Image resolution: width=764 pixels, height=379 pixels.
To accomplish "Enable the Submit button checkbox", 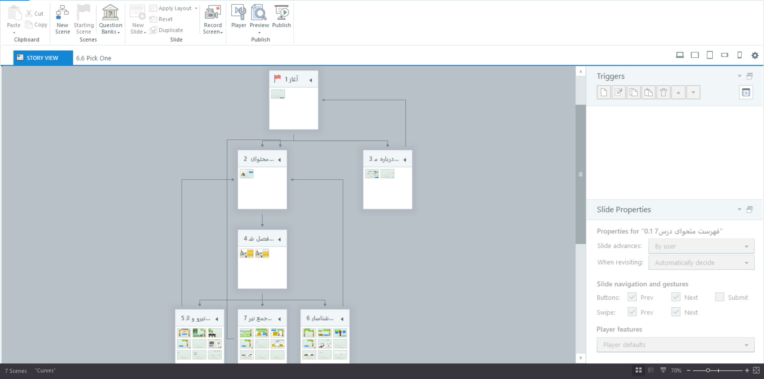I will 719,297.
